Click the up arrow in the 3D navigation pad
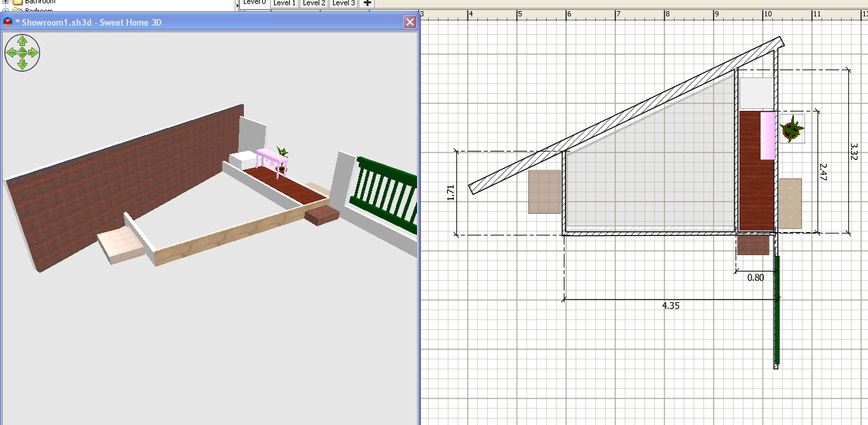Image resolution: width=868 pixels, height=425 pixels. (22, 41)
